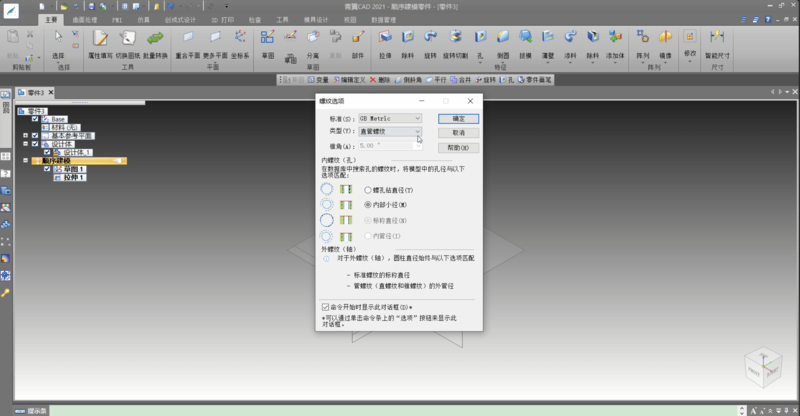The width and height of the screenshot is (800, 416).
Task: Select the 内部小径 radio option
Action: (368, 204)
